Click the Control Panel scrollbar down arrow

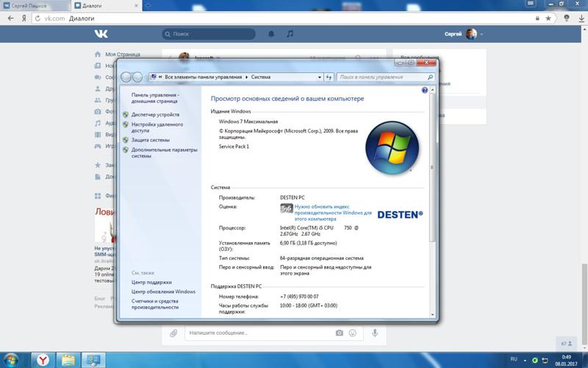432,315
